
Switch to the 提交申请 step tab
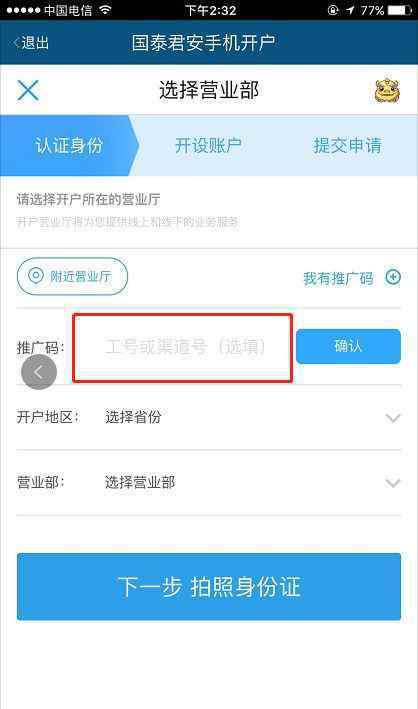(347, 146)
